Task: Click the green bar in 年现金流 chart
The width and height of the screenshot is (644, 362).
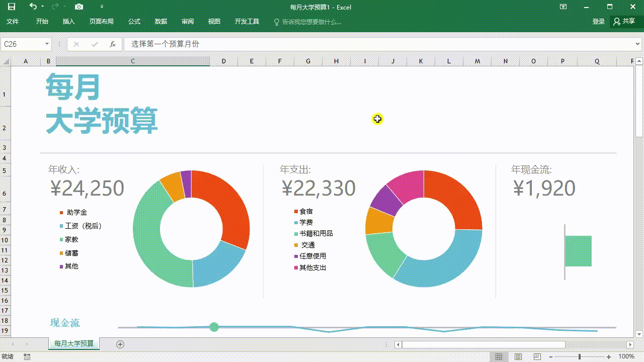Action: (x=578, y=251)
